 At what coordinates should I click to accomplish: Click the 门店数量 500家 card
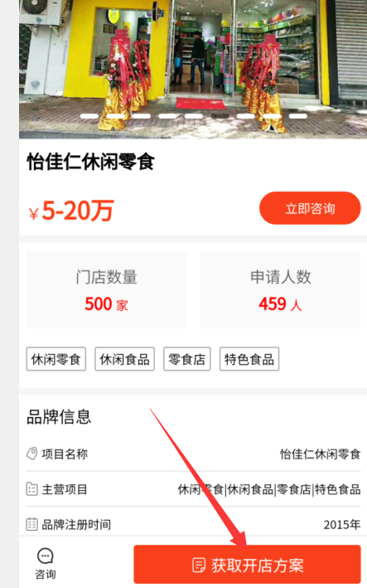pyautogui.click(x=106, y=290)
